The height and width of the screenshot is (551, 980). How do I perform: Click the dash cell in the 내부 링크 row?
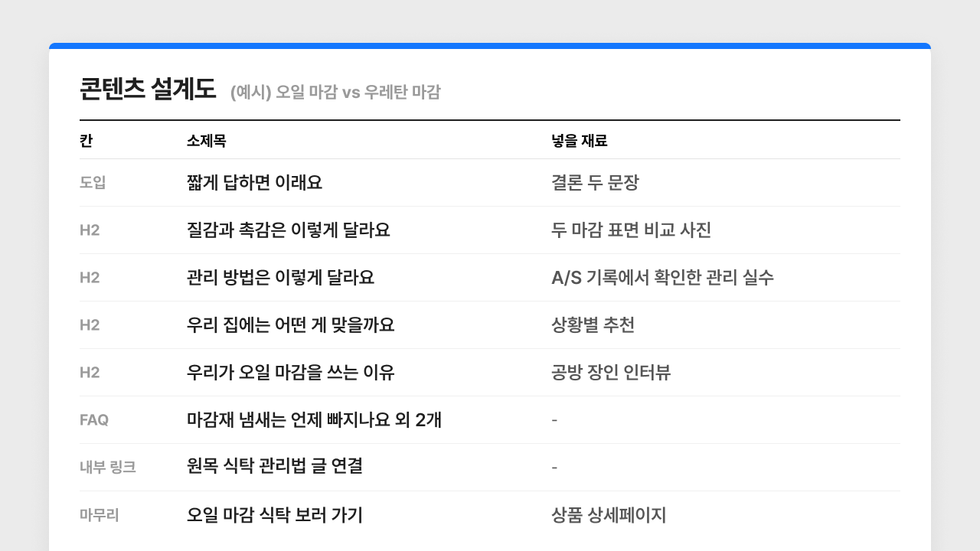click(x=554, y=468)
